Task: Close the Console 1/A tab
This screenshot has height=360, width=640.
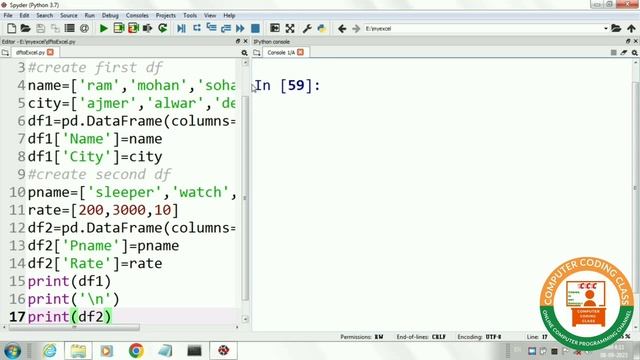Action: pyautogui.click(x=300, y=52)
